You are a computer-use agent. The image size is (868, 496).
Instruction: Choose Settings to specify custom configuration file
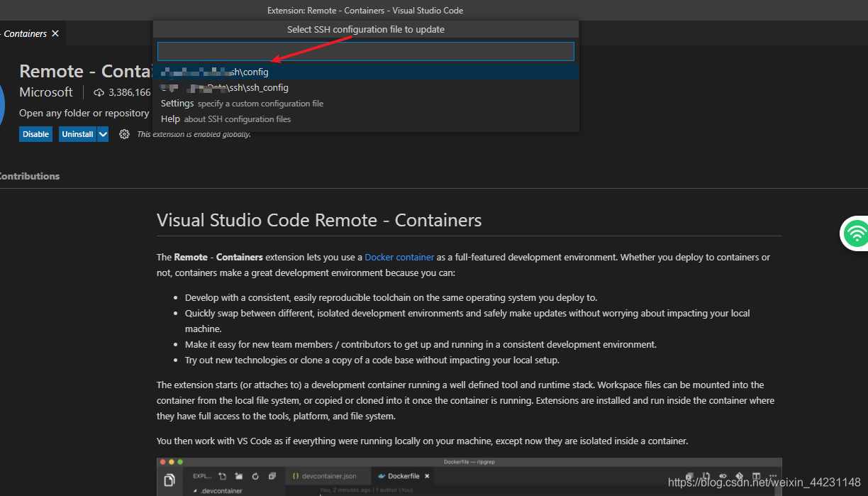tap(366, 103)
